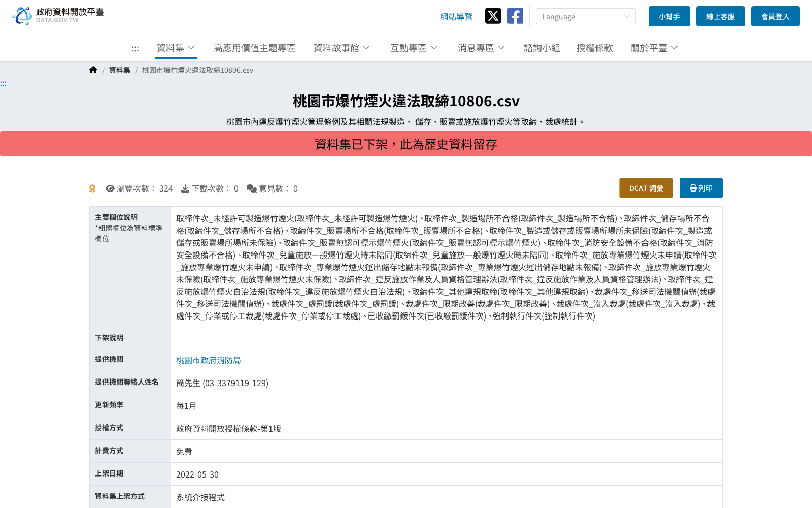Click the red 資料集已下架 notice banner
The height and width of the screenshot is (508, 812).
pos(406,144)
